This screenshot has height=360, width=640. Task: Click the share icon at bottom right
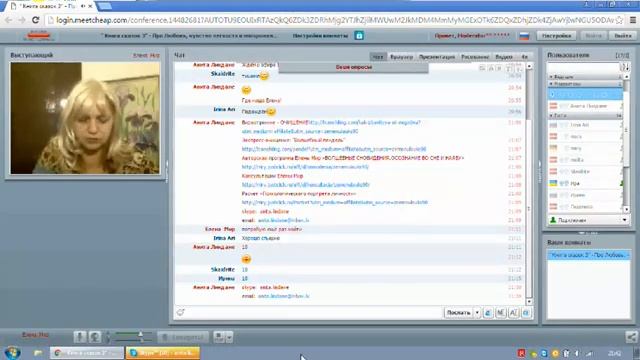(x=631, y=337)
